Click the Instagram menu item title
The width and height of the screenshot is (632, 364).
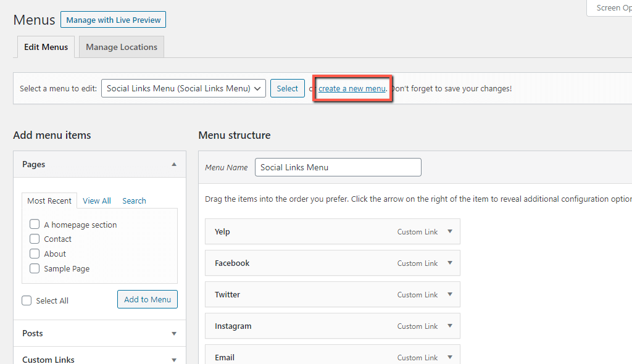(233, 326)
